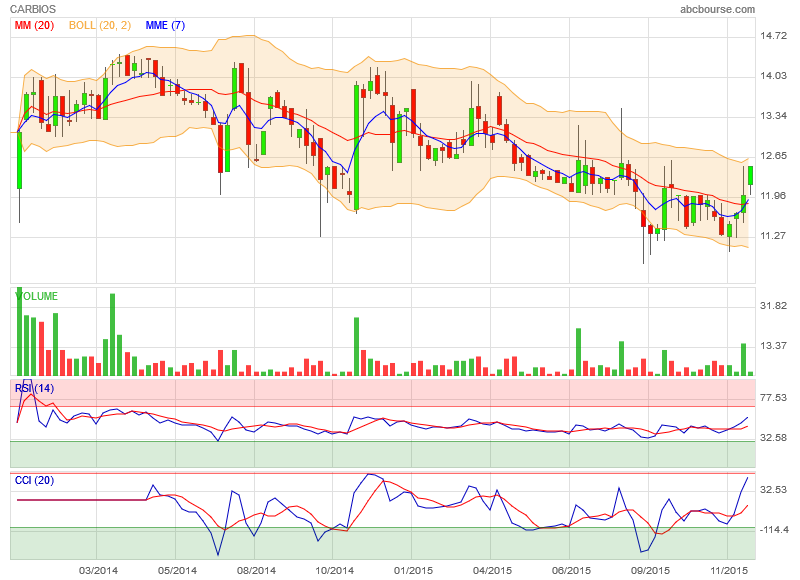The image size is (800, 580).
Task: Click the 32.53 CCI axis value
Action: [x=773, y=490]
